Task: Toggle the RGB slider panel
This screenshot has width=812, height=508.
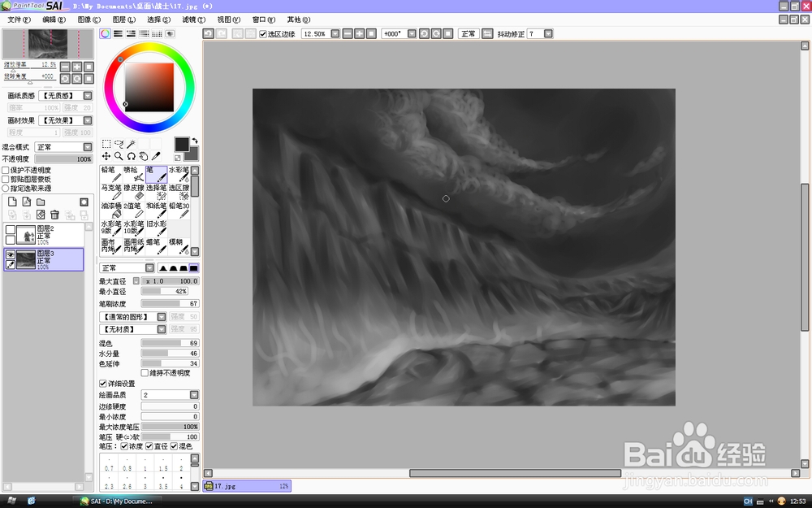Action: 118,33
